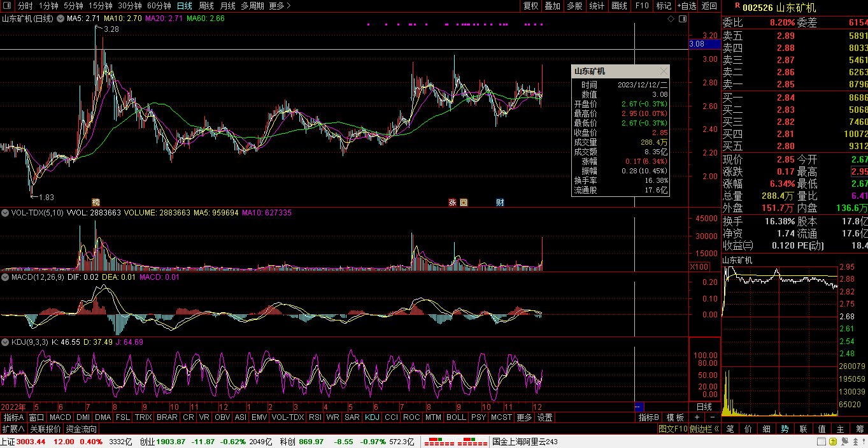Toggle 标记 mark on the stock
This screenshot has width=868, height=448.
[664, 6]
